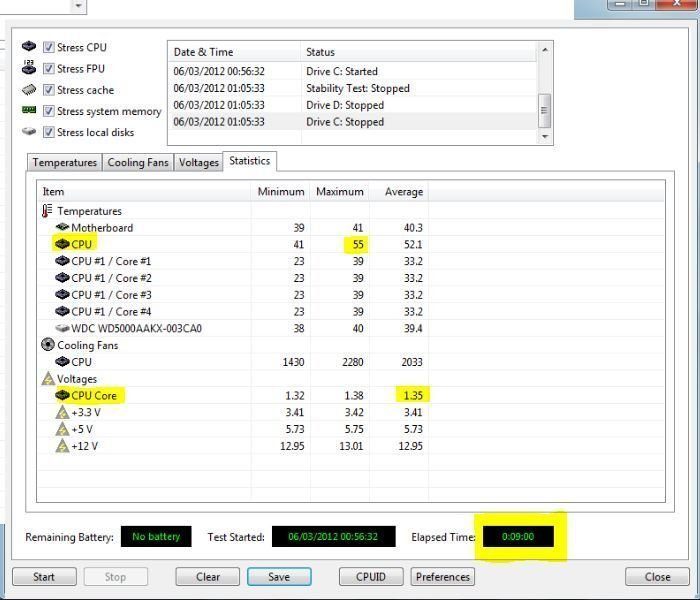The width and height of the screenshot is (700, 600).
Task: Click the CPU #1 / Core #4 icon
Action: (62, 311)
